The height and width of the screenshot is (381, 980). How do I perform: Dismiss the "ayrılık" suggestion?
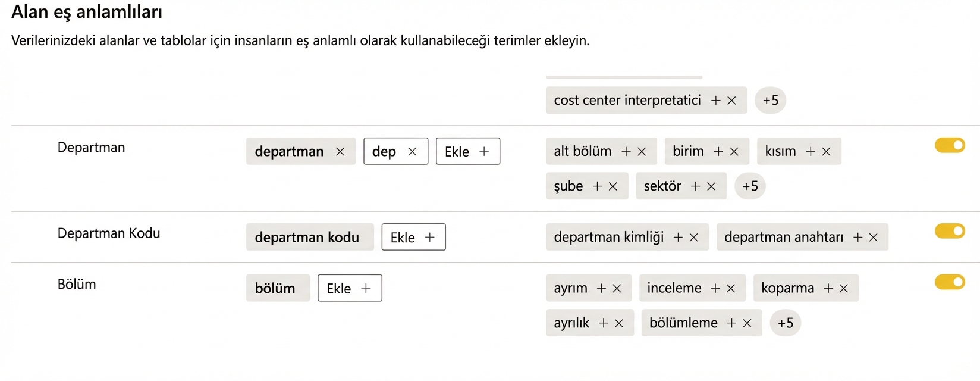coord(620,323)
